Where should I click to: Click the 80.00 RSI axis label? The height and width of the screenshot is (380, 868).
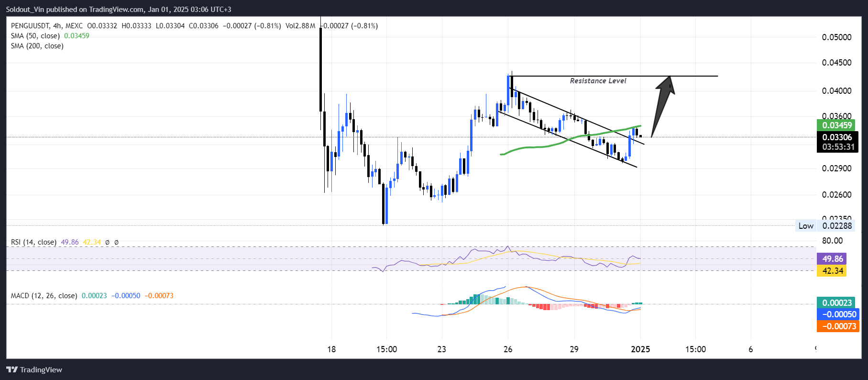[x=832, y=241]
